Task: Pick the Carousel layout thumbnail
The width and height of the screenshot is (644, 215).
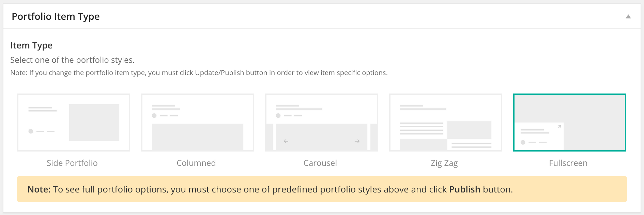Action: (x=322, y=122)
